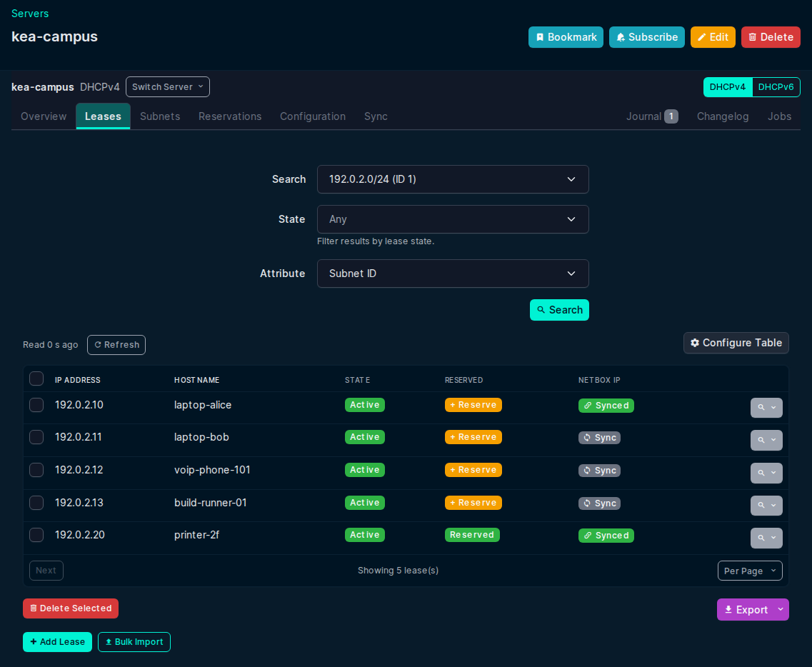Click the orange Edit button
This screenshot has width=812, height=667.
(x=713, y=37)
